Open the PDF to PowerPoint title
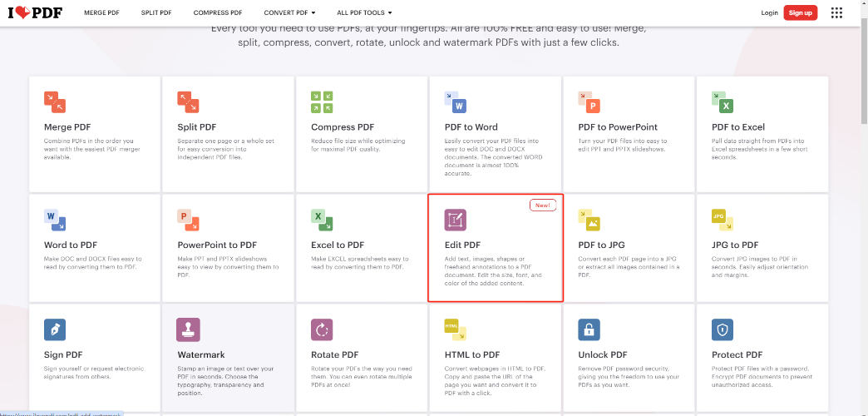The height and width of the screenshot is (416, 868). (618, 126)
